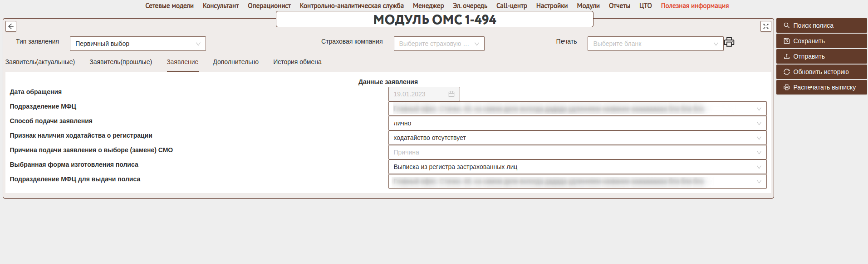Select the Дополнительно tab
The width and height of the screenshot is (868, 264).
tap(235, 62)
